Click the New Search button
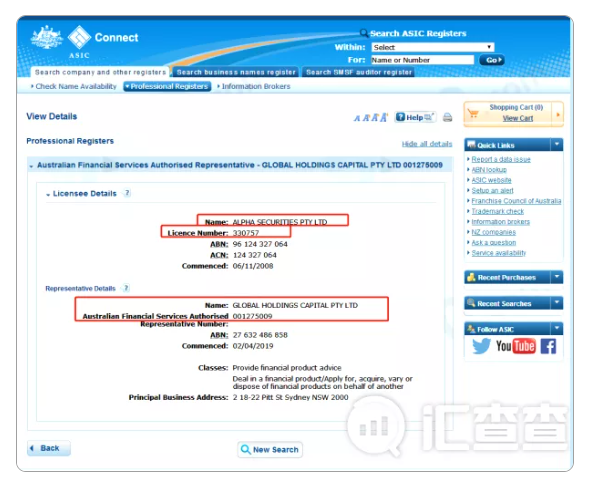The height and width of the screenshot is (484, 591). tap(270, 449)
